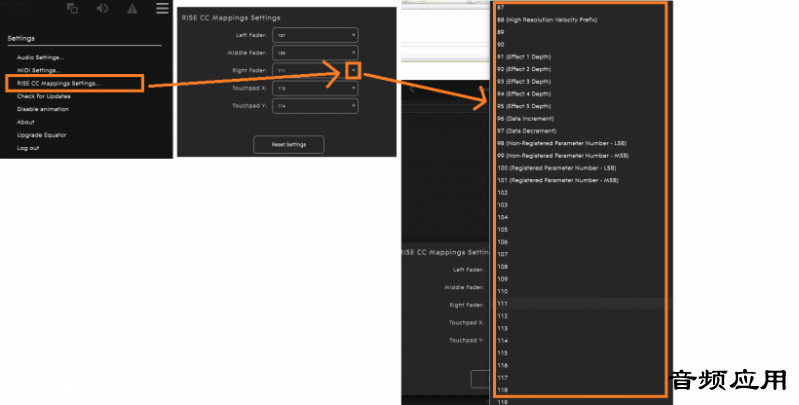799x405 pixels.
Task: Click the warning triangle icon
Action: [x=132, y=9]
